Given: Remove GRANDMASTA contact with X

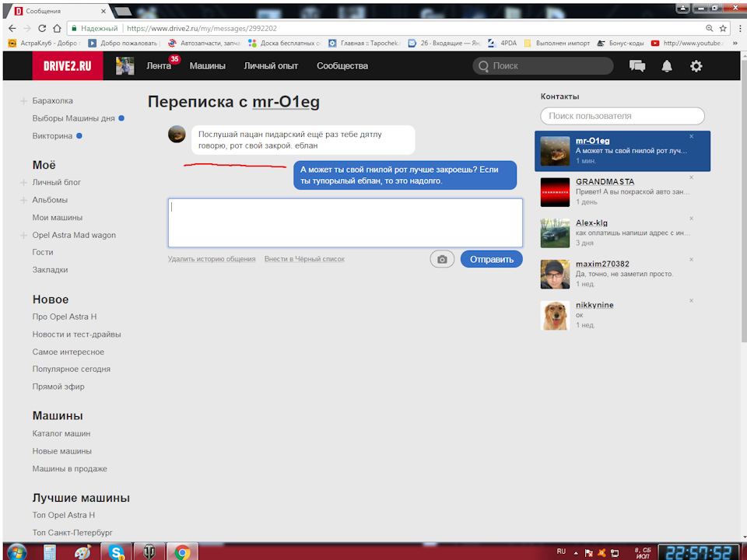Looking at the screenshot, I should [691, 178].
